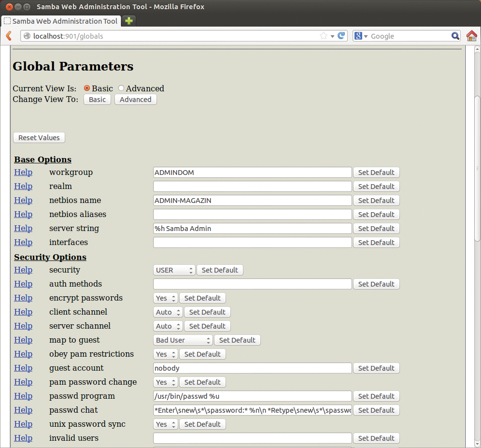
Task: Click the passwd program input field
Action: tap(253, 396)
